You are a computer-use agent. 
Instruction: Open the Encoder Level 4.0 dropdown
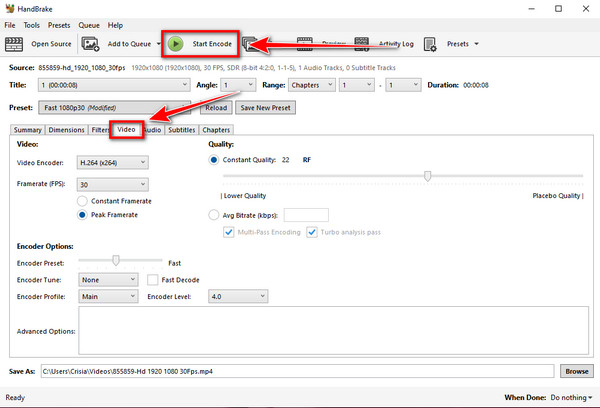238,297
